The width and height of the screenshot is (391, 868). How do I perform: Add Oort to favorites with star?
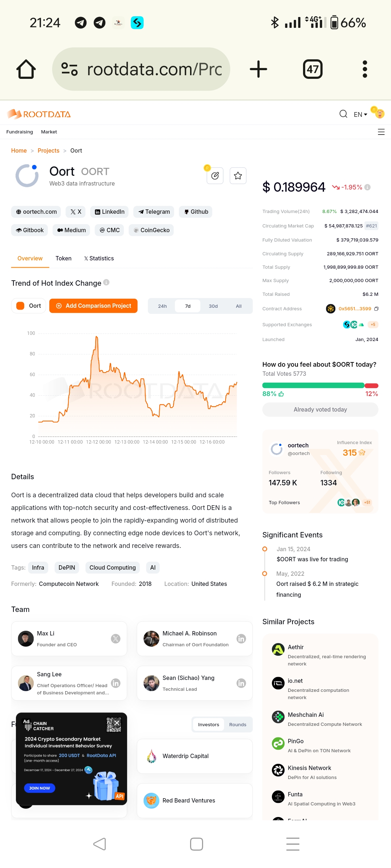coord(238,176)
